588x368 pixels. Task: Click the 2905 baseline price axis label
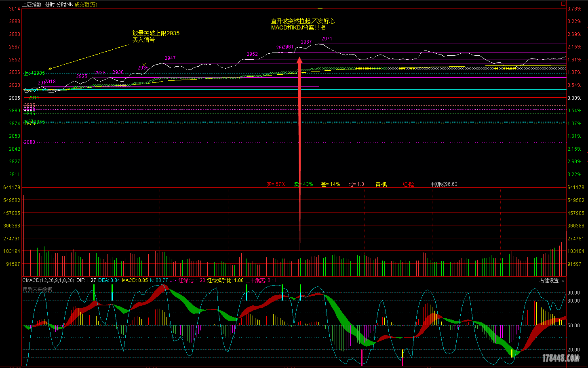coord(15,98)
